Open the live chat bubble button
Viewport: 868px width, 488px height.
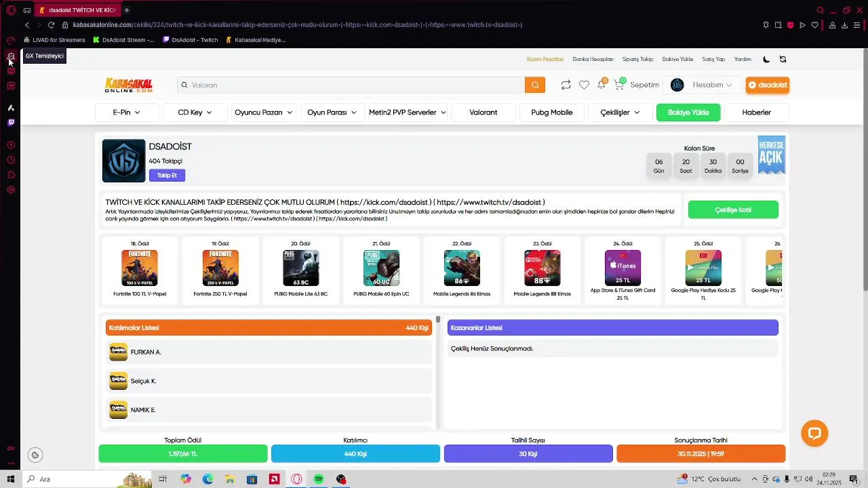coord(814,433)
